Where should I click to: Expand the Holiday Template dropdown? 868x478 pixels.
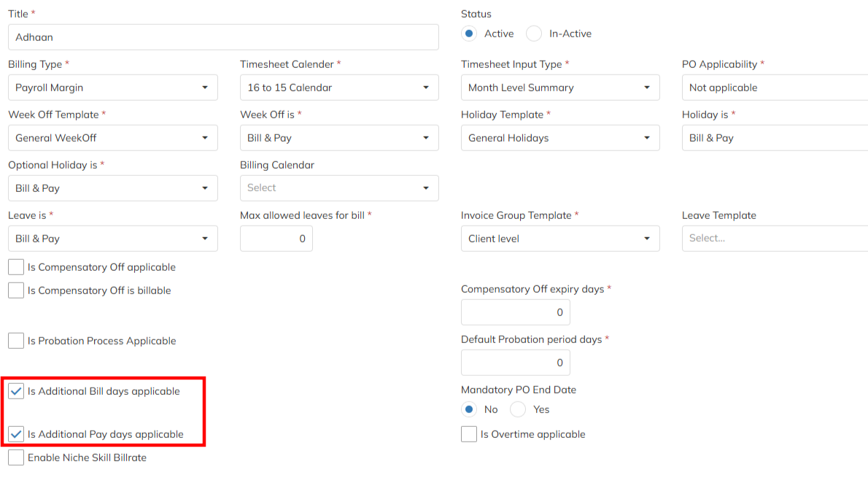click(559, 138)
